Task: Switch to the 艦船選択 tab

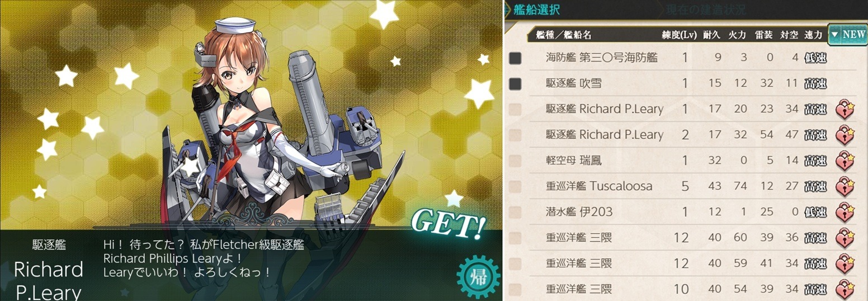Action: click(x=536, y=10)
